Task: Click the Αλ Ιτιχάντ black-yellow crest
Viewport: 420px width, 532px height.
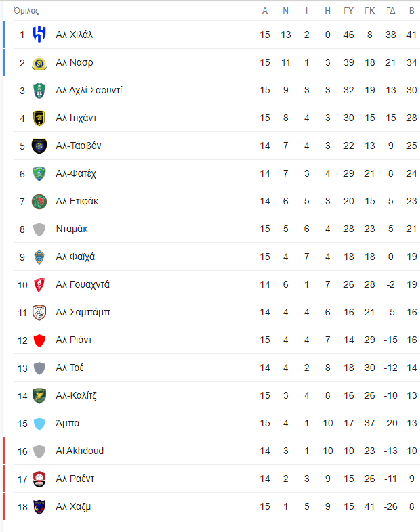Action: coord(39,118)
